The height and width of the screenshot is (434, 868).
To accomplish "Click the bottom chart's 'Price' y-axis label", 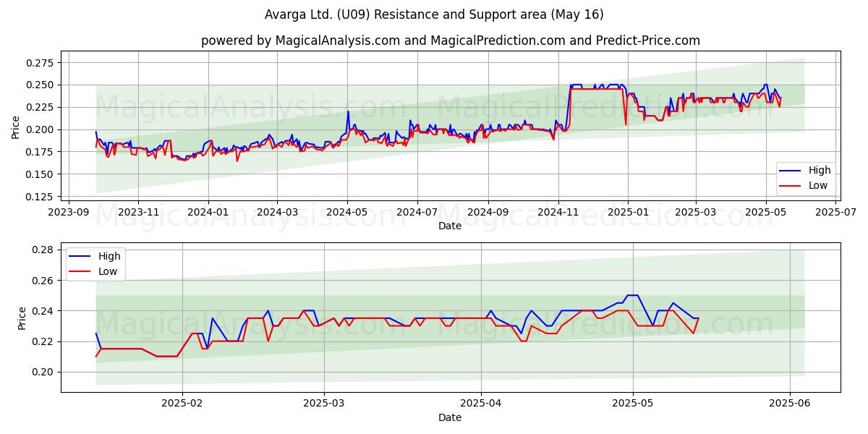I will [22, 318].
